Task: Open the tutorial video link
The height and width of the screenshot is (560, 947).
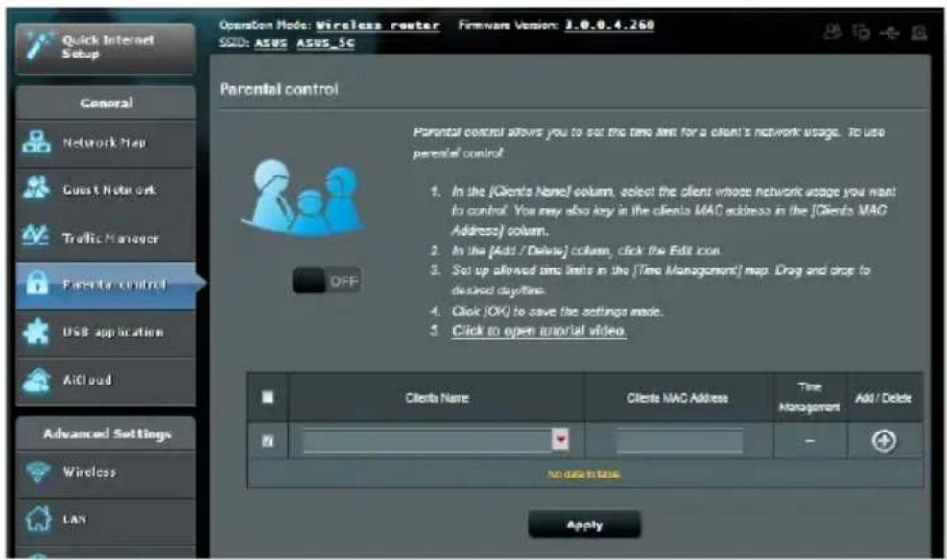Action: pos(538,331)
